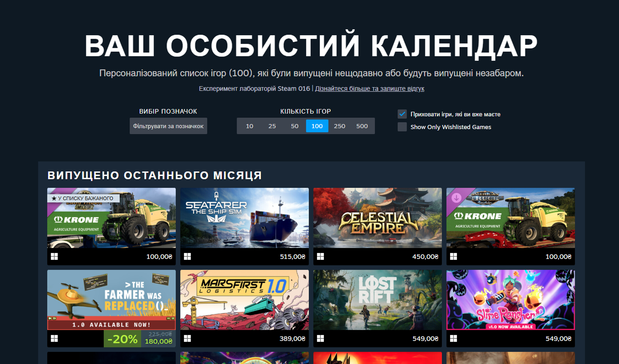
Task: Click download arrow badge on American Truck card
Action: point(456,198)
